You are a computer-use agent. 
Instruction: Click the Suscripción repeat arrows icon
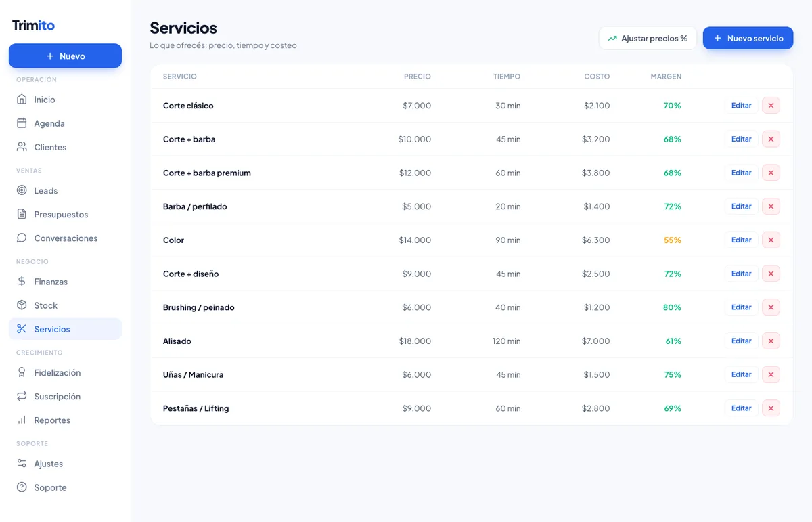coord(22,396)
